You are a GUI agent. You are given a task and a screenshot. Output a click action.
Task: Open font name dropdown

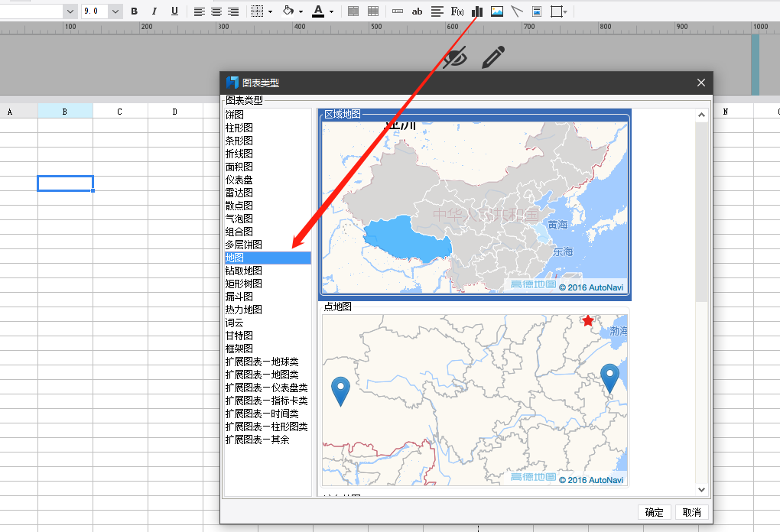70,11
